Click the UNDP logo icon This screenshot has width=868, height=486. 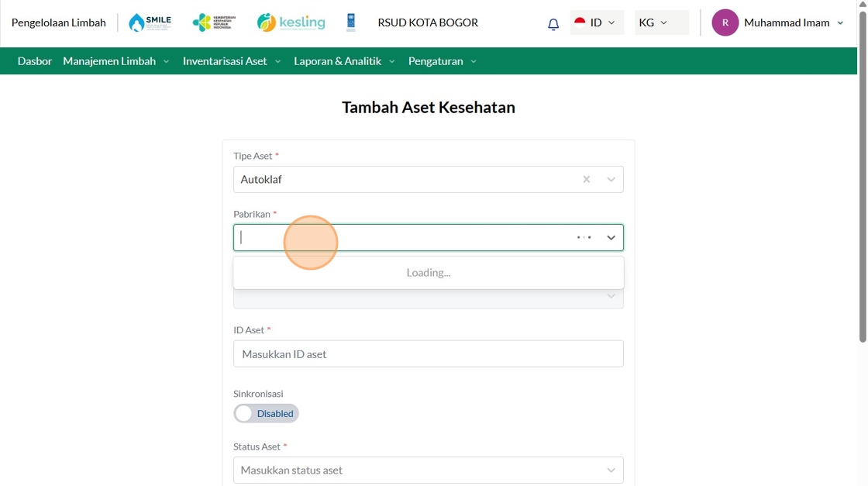(x=351, y=22)
